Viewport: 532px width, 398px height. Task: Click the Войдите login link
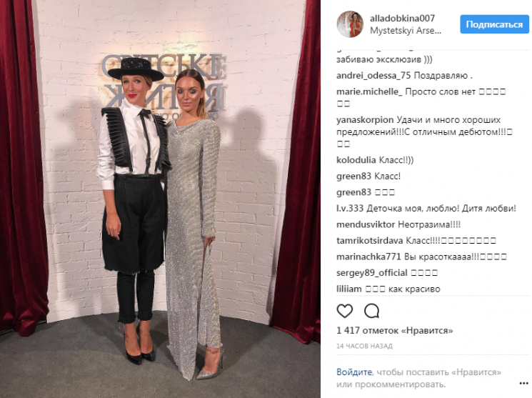354,372
